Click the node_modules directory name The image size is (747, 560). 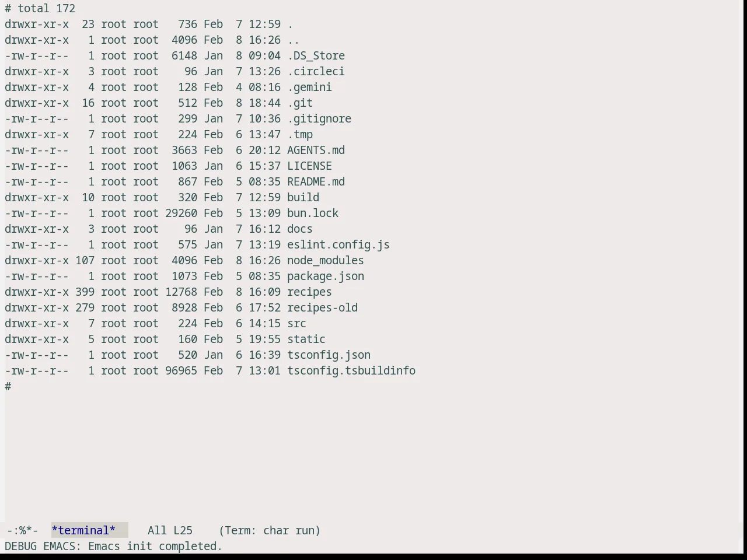click(x=326, y=261)
